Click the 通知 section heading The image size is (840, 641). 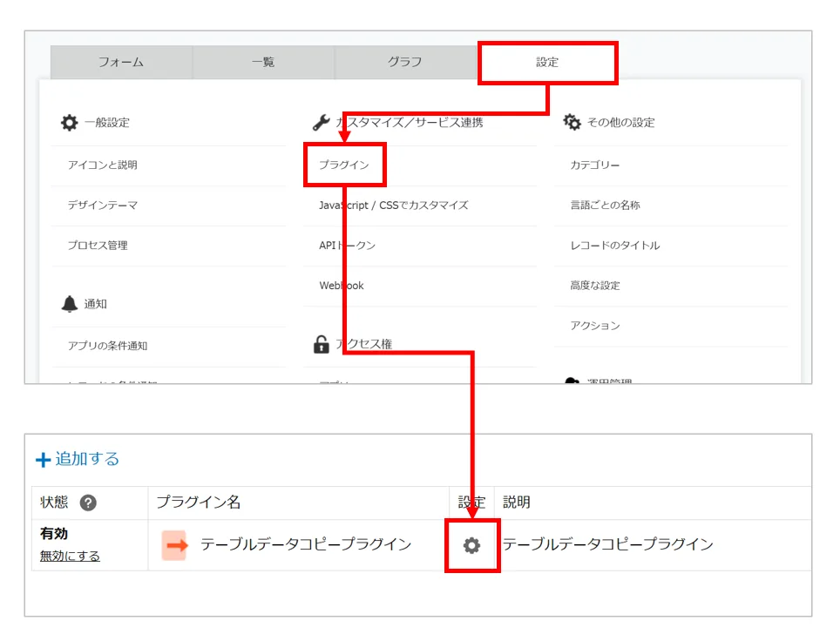[95, 304]
